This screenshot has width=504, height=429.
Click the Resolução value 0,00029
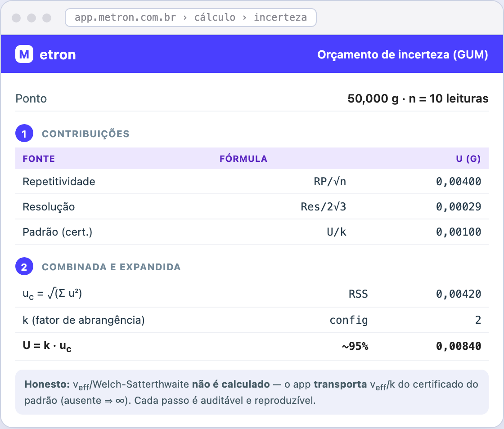tap(459, 207)
